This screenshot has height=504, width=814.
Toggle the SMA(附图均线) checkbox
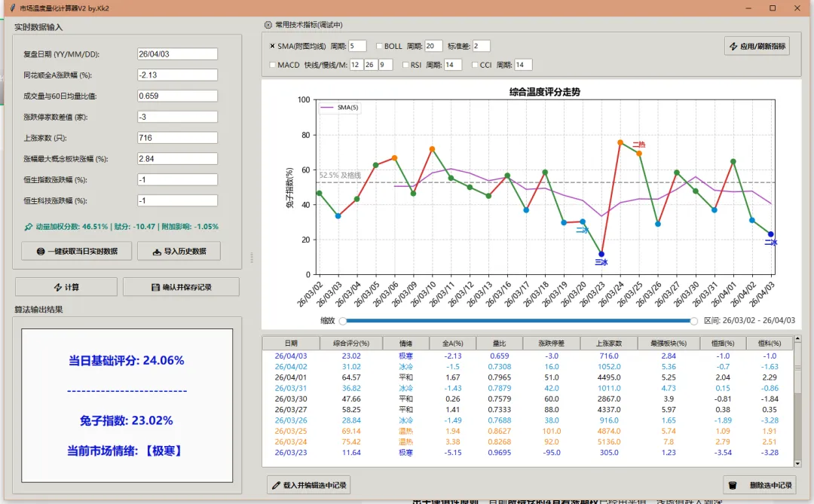[x=273, y=46]
